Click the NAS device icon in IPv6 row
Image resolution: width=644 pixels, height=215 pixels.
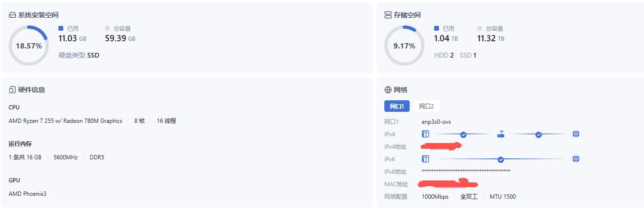tap(425, 159)
